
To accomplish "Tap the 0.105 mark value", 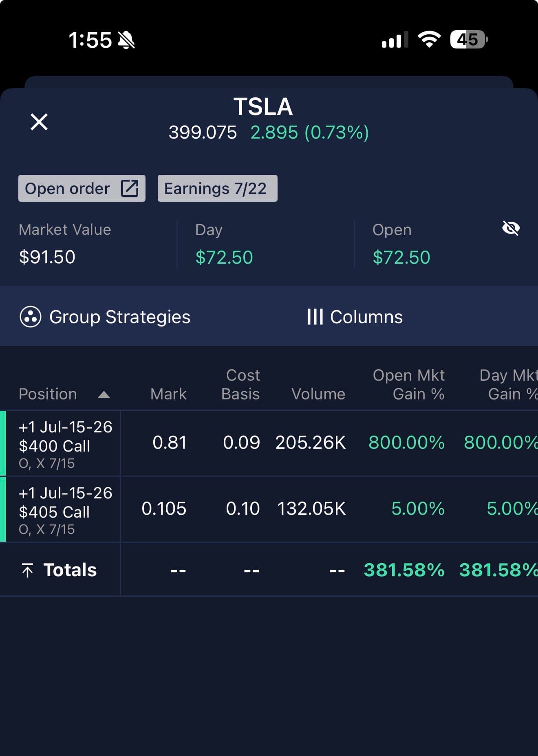I will [x=164, y=509].
